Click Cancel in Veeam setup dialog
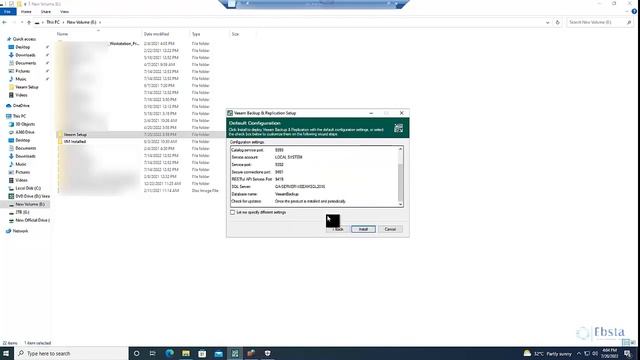The height and width of the screenshot is (360, 640). [390, 229]
